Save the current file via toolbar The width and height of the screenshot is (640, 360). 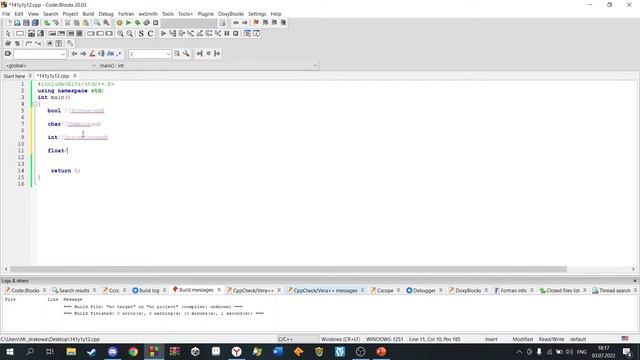coord(26,23)
